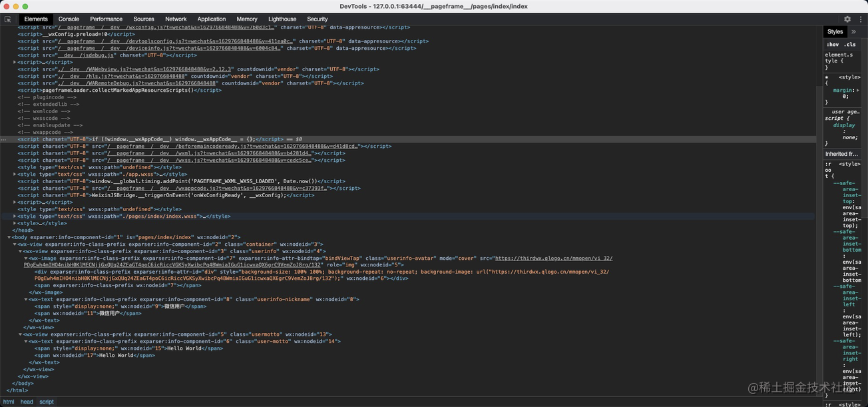Collapse the wx-text userinfo-nickname node
868x407 pixels.
tap(26, 299)
